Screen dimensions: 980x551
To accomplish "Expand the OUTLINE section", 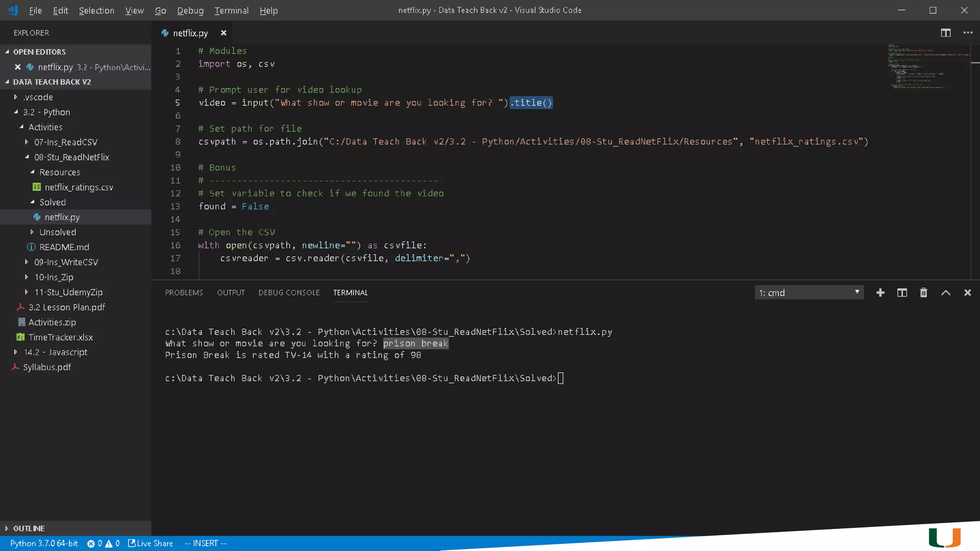I will pos(29,528).
